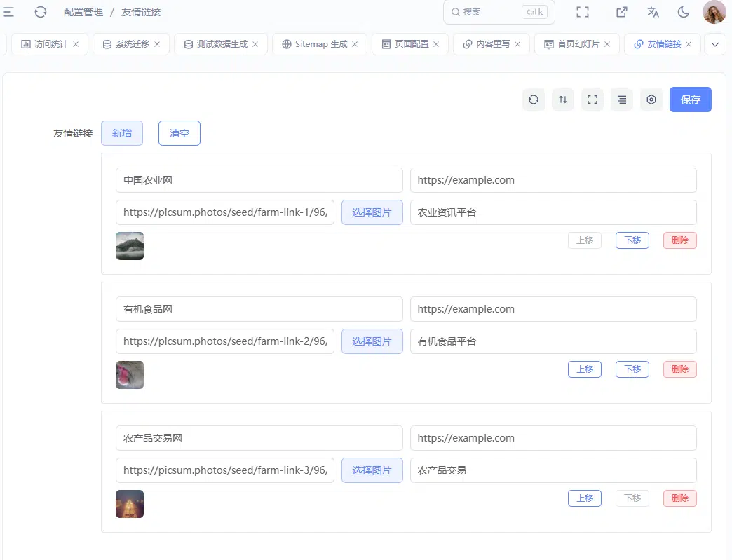
Task: Switch language with the translate icon
Action: coord(653,12)
